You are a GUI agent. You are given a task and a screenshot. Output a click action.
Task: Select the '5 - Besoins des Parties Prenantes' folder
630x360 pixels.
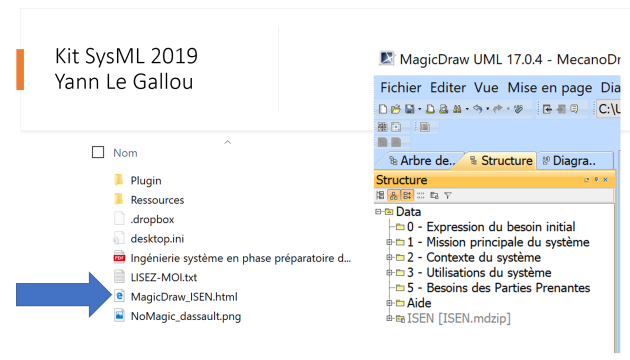(498, 288)
